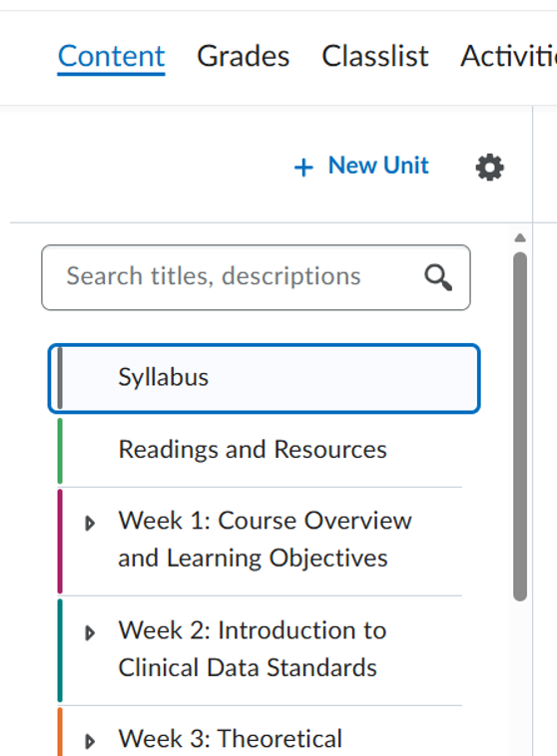Open the content settings gear icon
This screenshot has height=756, width=557.
coord(490,168)
